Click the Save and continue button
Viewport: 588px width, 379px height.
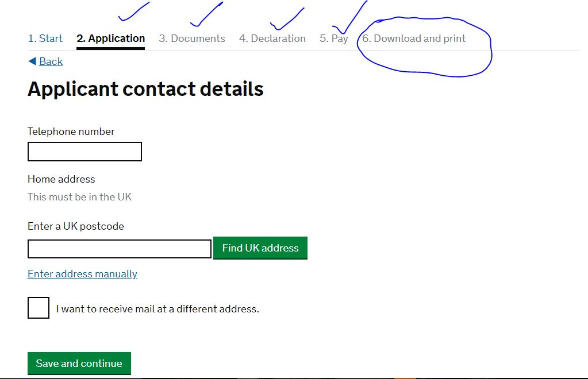(x=79, y=363)
